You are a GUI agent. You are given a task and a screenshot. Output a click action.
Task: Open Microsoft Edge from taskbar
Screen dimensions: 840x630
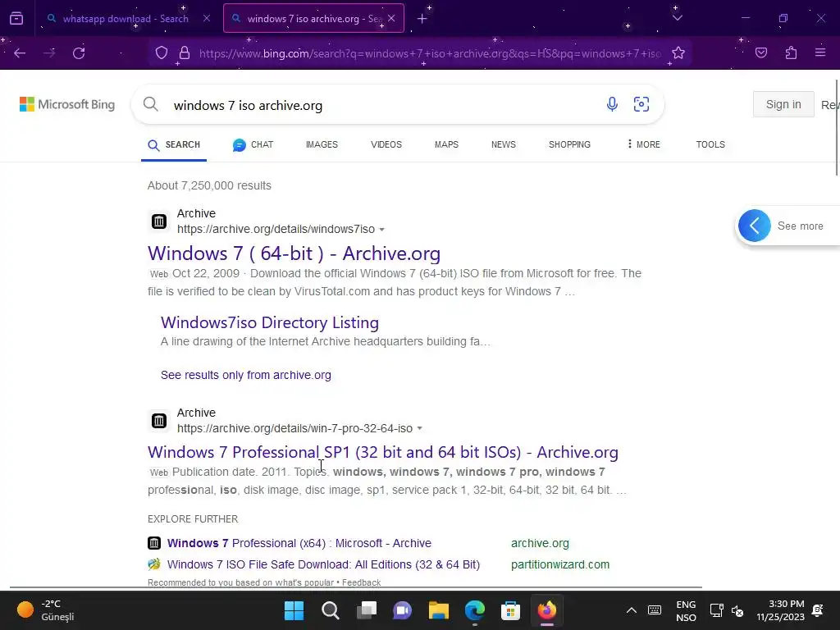tap(475, 610)
